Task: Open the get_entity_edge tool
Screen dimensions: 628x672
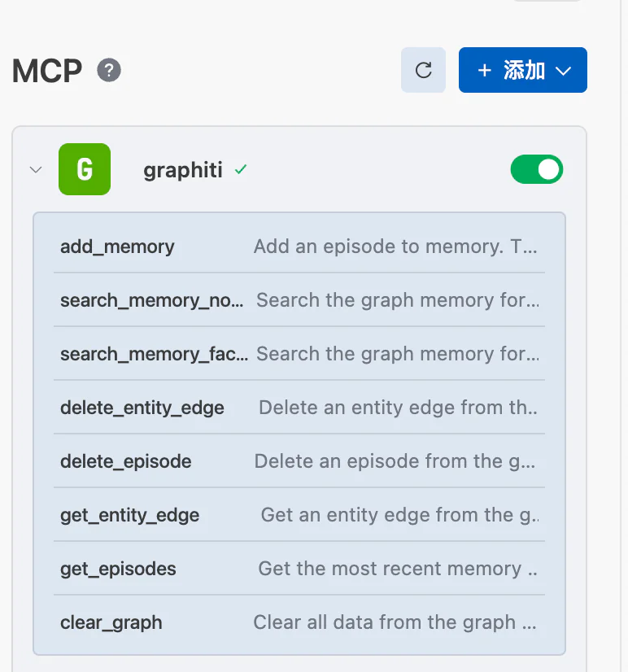Action: click(x=130, y=515)
